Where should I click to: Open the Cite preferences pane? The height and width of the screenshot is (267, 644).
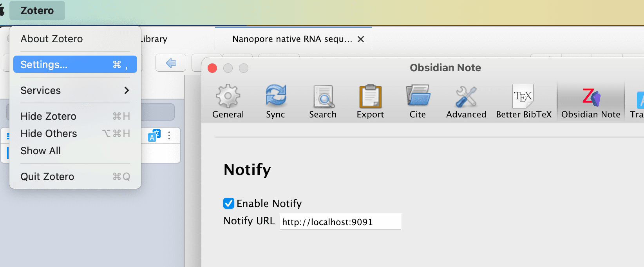[418, 102]
